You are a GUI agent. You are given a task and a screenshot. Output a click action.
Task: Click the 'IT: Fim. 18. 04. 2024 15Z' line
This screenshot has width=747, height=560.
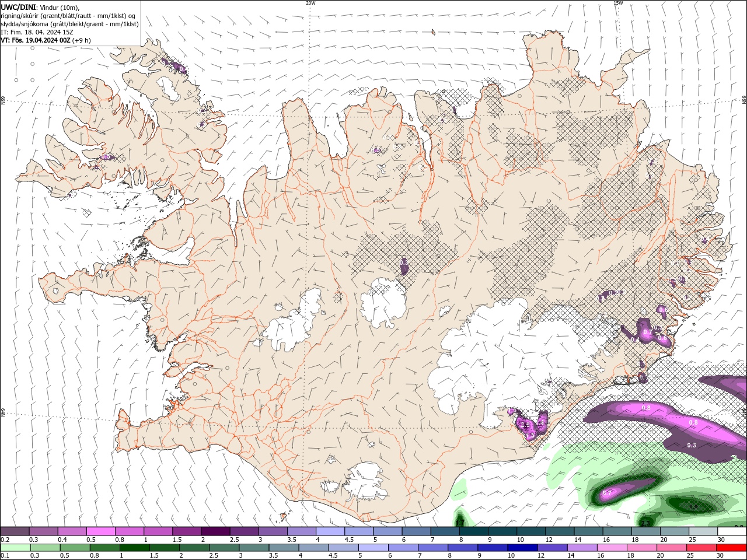click(37, 32)
